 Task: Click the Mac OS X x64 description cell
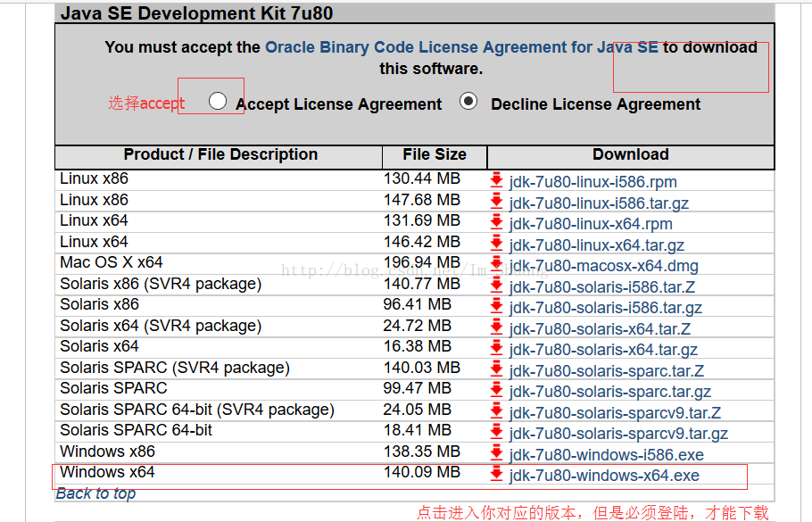[x=112, y=262]
